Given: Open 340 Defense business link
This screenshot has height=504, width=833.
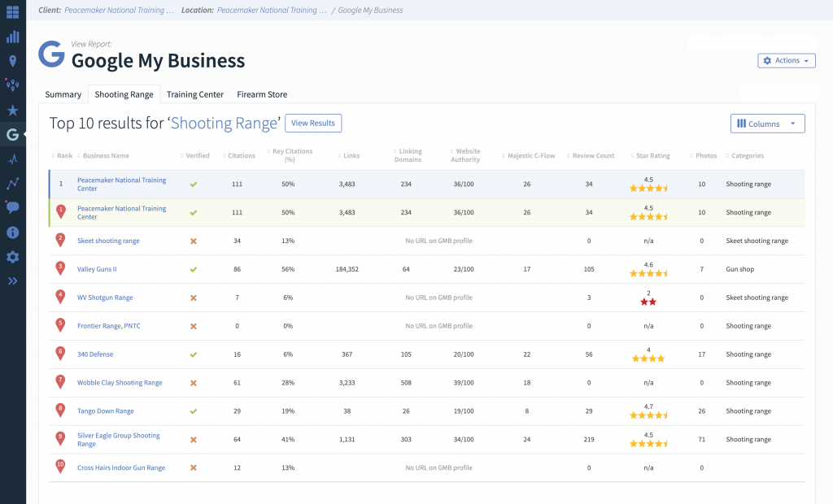Looking at the screenshot, I should click(x=95, y=354).
